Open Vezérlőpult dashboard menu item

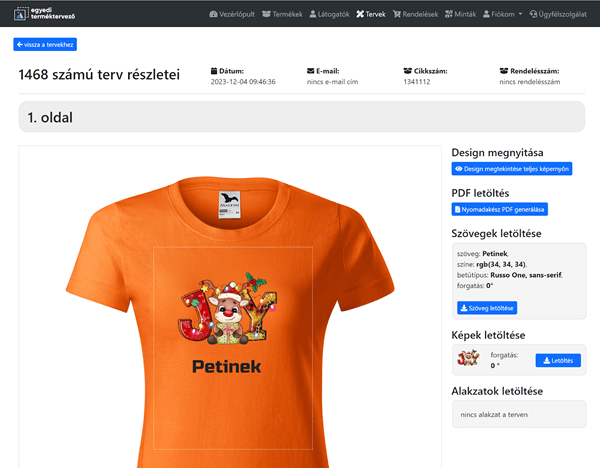(232, 14)
